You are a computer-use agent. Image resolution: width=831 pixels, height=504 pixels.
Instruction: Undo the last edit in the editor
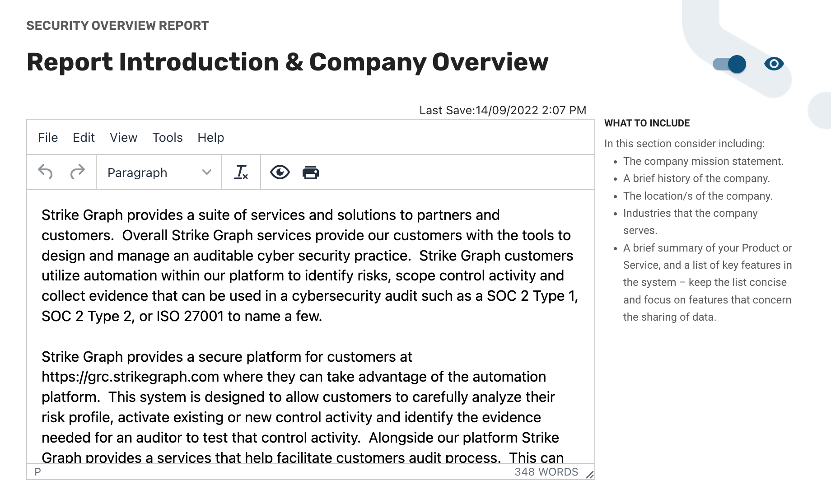tap(45, 172)
